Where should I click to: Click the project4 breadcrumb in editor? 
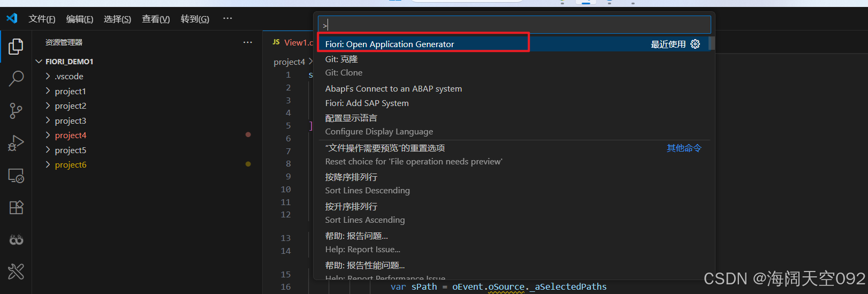point(290,62)
